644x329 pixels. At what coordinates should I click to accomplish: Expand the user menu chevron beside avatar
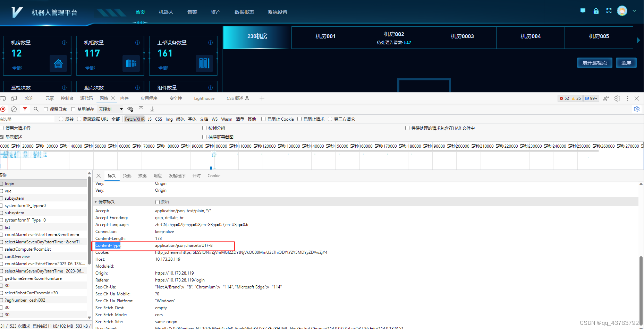(634, 11)
